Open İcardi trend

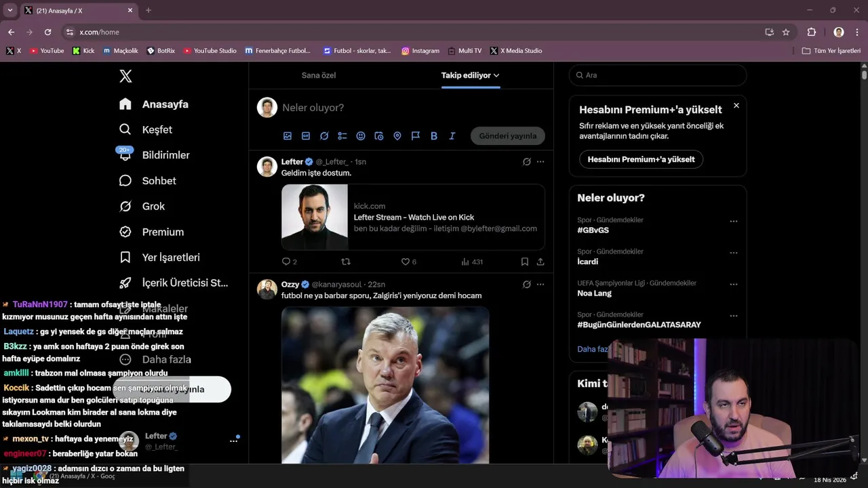pos(587,262)
